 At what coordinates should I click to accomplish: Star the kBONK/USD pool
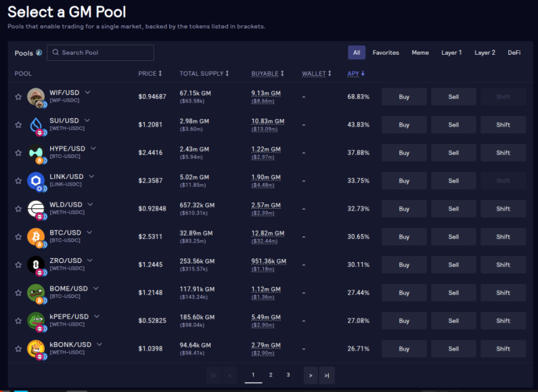(18, 349)
